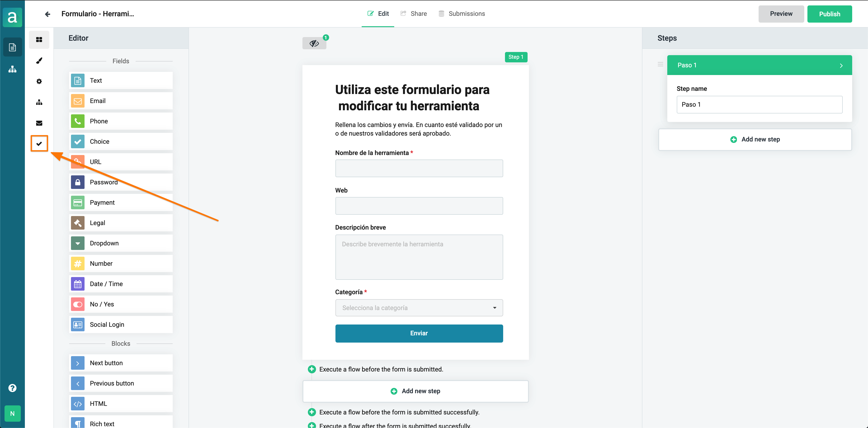Open the Selecciona la categoría dropdown
The width and height of the screenshot is (868, 428).
click(419, 308)
